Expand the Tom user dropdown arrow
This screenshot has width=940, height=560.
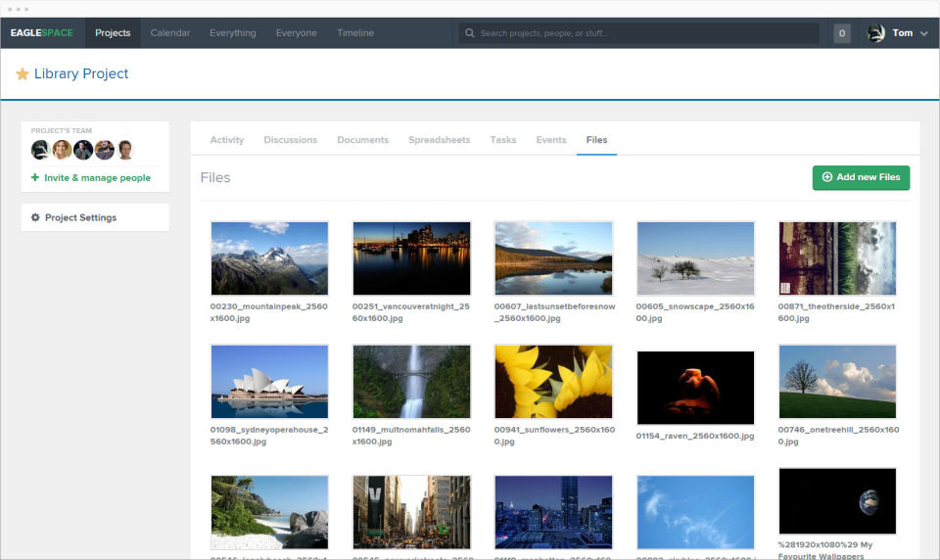(x=923, y=33)
